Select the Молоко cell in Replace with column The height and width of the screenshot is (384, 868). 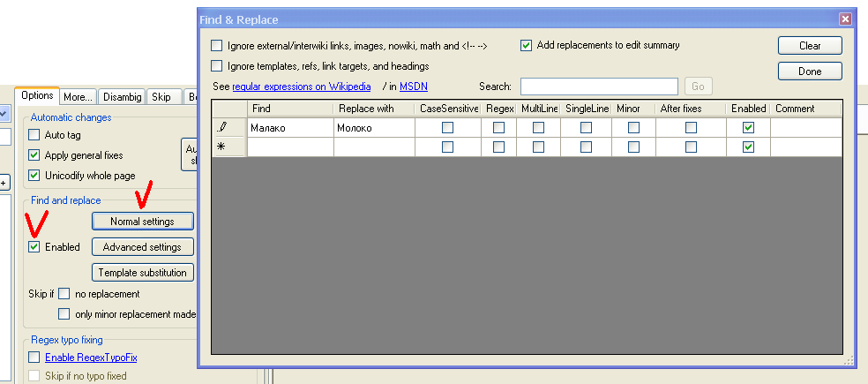point(374,128)
